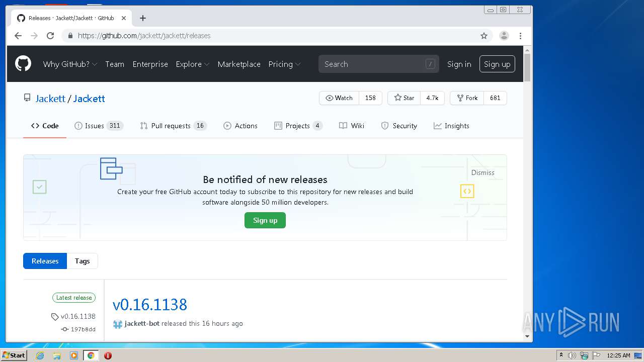This screenshot has width=644, height=362.
Task: Click the Watch button
Action: click(339, 98)
